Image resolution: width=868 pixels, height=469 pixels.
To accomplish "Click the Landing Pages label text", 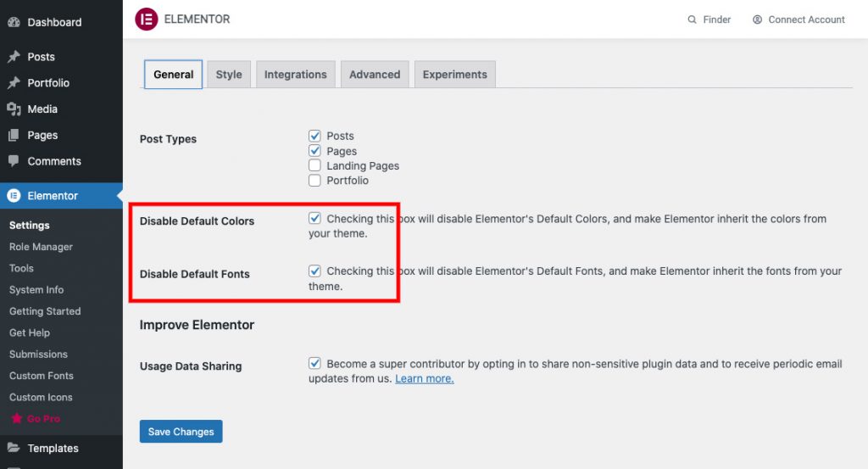I will click(363, 165).
